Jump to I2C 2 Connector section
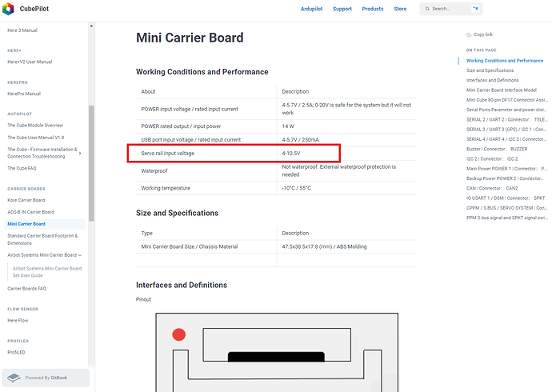Image resolution: width=552 pixels, height=392 pixels. coord(492,159)
